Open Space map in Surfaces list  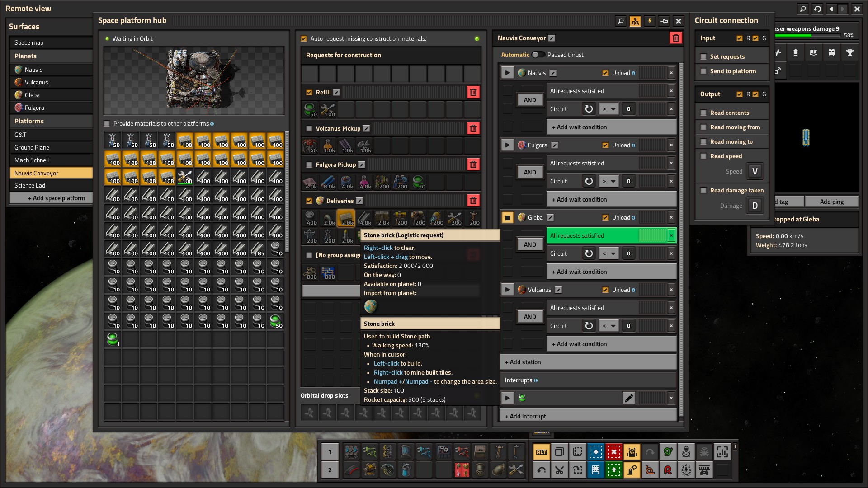pos(51,42)
